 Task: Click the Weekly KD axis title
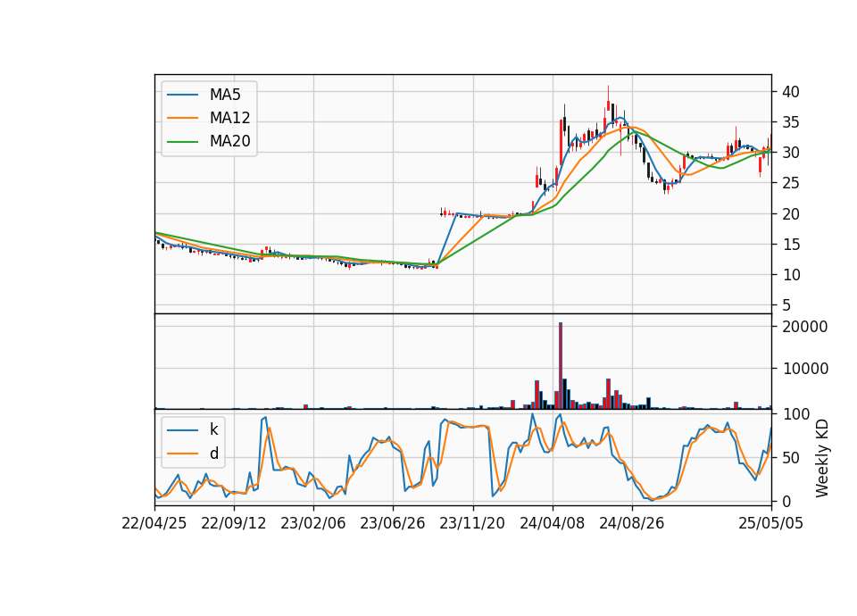(x=822, y=458)
